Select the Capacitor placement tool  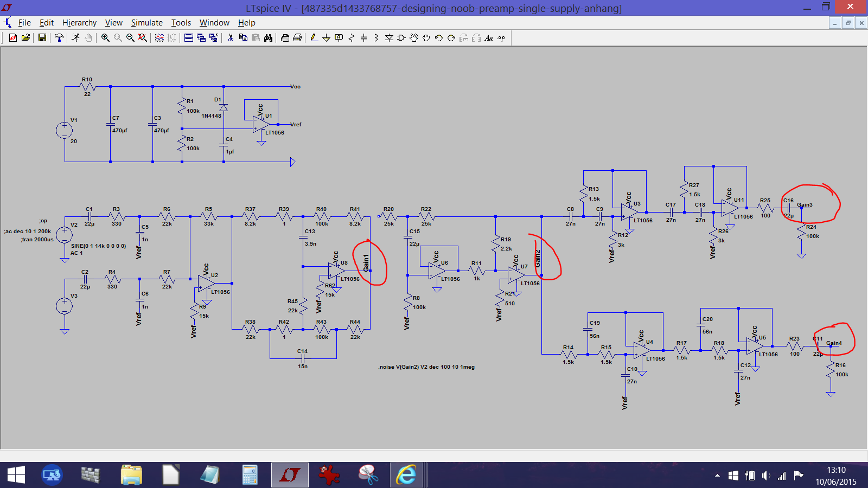point(363,38)
